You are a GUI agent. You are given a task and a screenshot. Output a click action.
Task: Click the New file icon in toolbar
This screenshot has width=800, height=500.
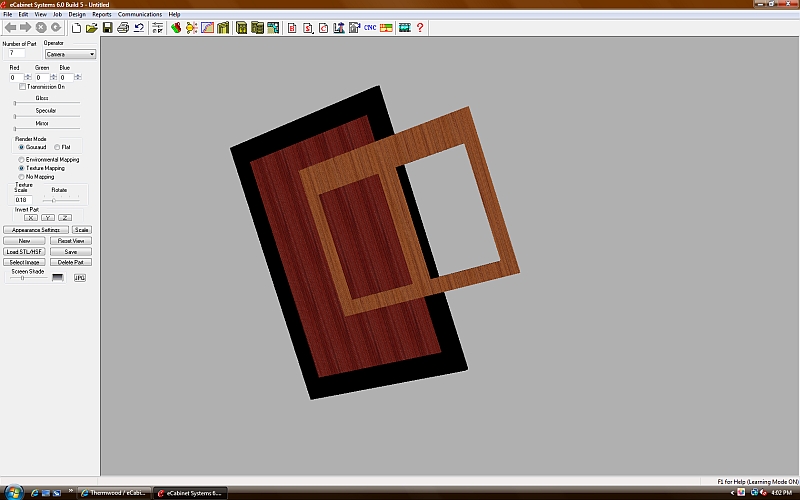[x=76, y=28]
